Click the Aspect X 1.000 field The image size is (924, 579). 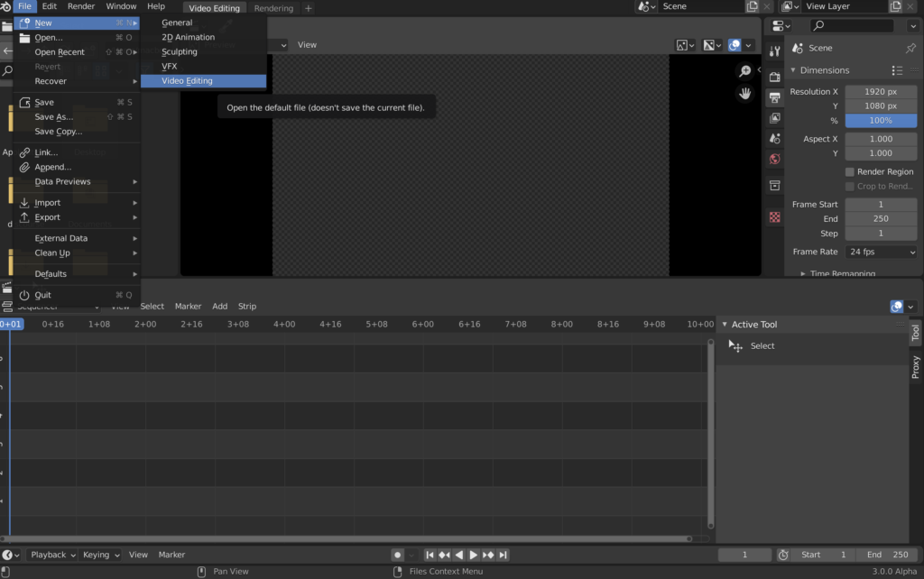click(881, 139)
